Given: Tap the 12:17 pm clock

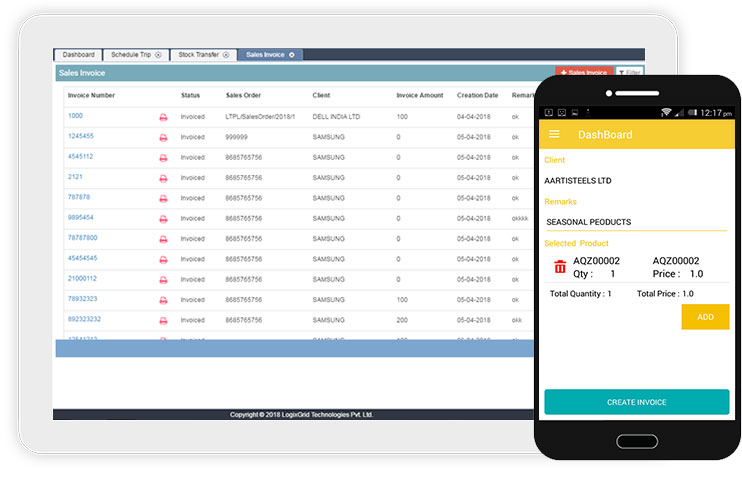Looking at the screenshot, I should (716, 113).
